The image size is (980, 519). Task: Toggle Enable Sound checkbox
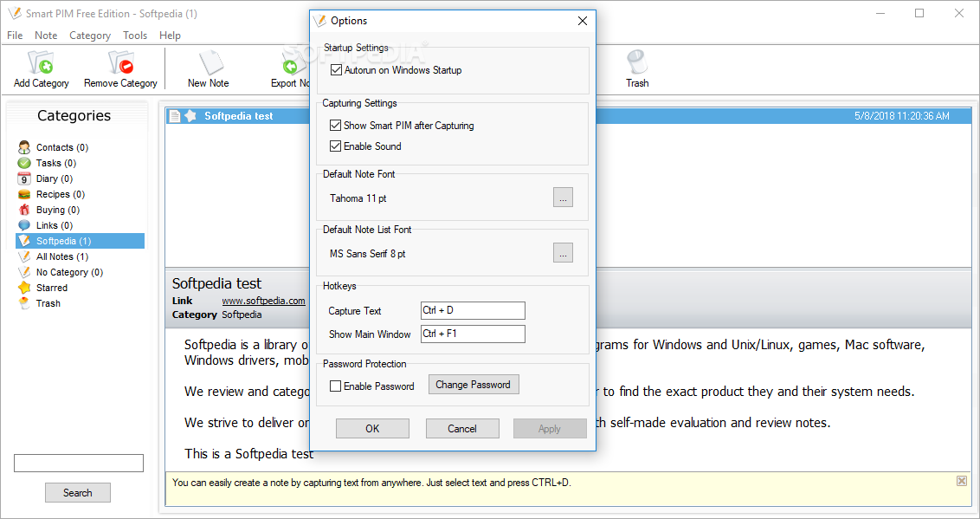(x=336, y=146)
